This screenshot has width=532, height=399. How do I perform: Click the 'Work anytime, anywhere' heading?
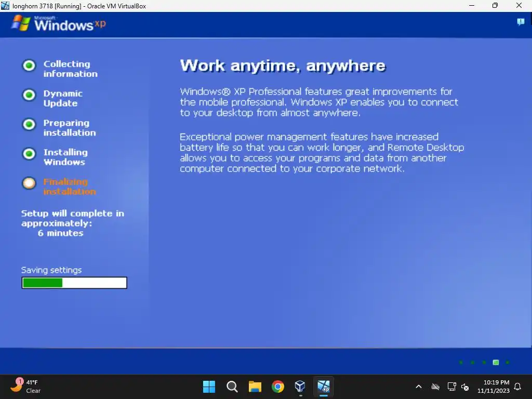(x=283, y=66)
